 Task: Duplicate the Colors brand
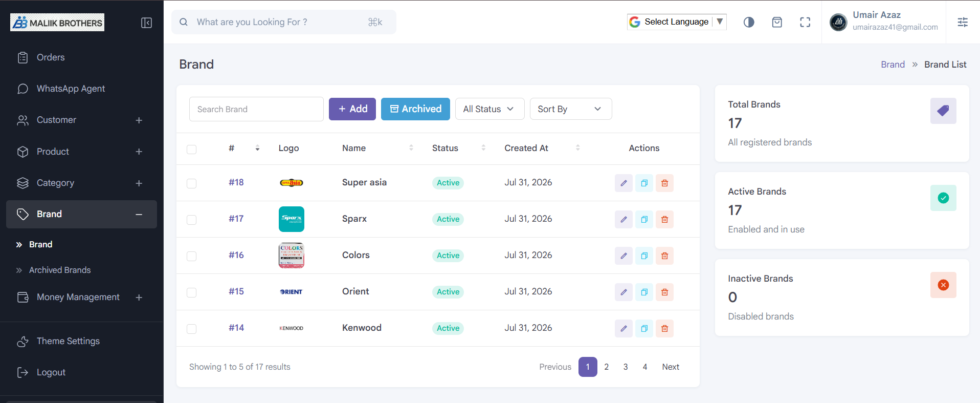tap(644, 256)
